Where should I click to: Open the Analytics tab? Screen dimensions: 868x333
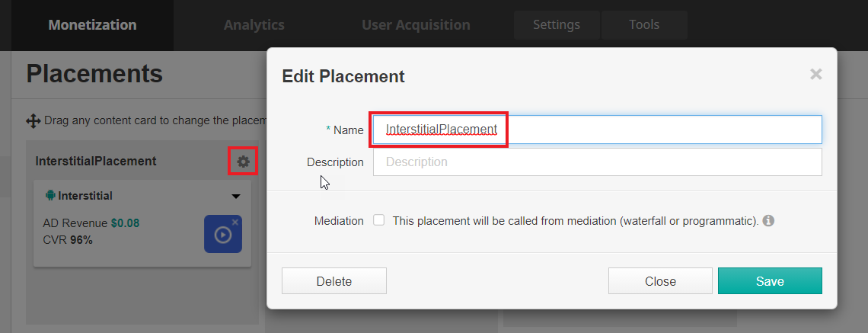(254, 25)
